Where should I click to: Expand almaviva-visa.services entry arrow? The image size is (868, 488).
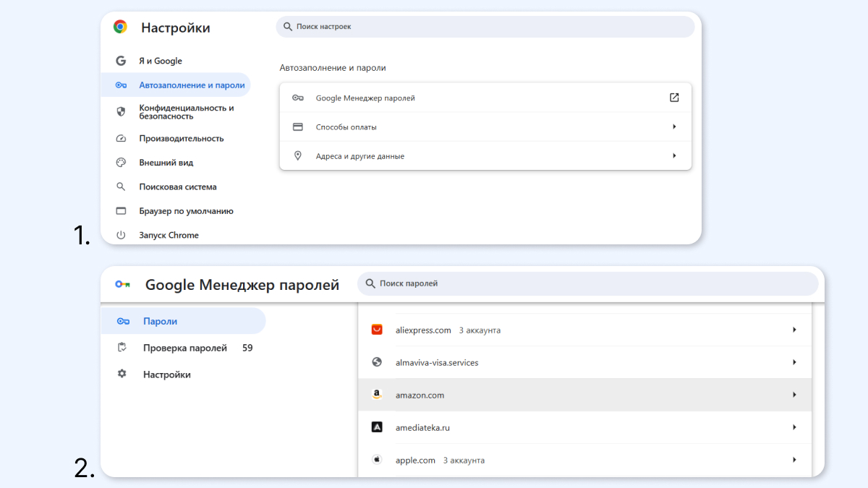click(794, 362)
